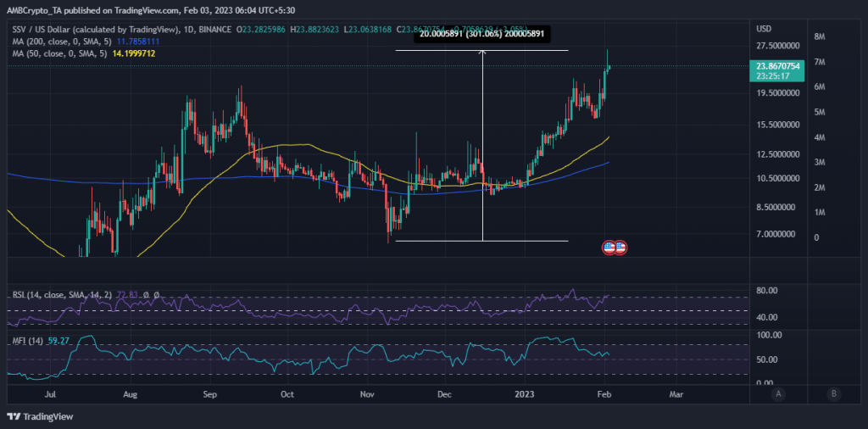Toggle the 'B' scale button
The image size is (868, 429).
[835, 393]
